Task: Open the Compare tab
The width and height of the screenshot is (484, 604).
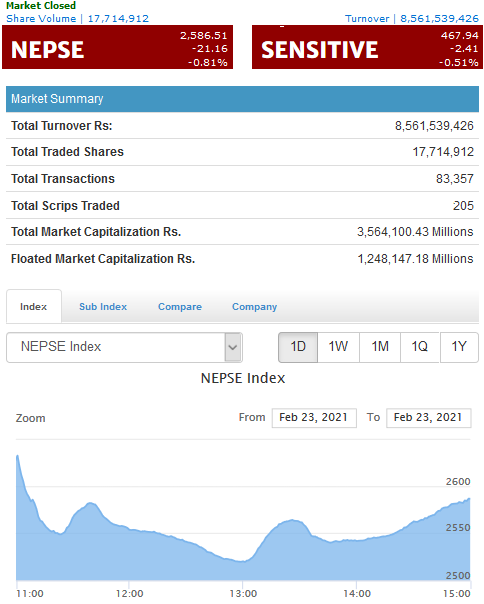Action: (180, 307)
